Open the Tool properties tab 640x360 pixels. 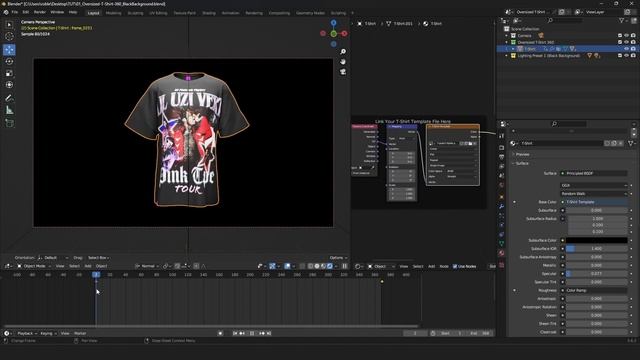502,136
